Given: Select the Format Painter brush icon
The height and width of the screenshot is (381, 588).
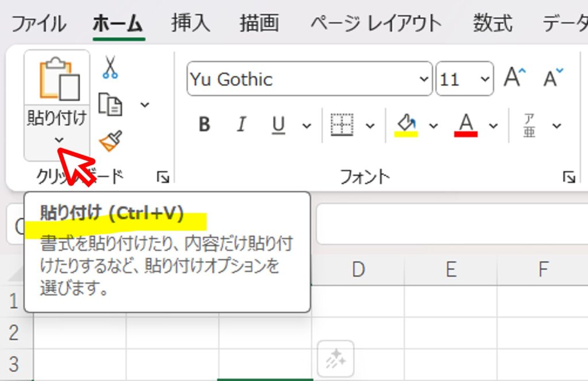Looking at the screenshot, I should click(110, 141).
